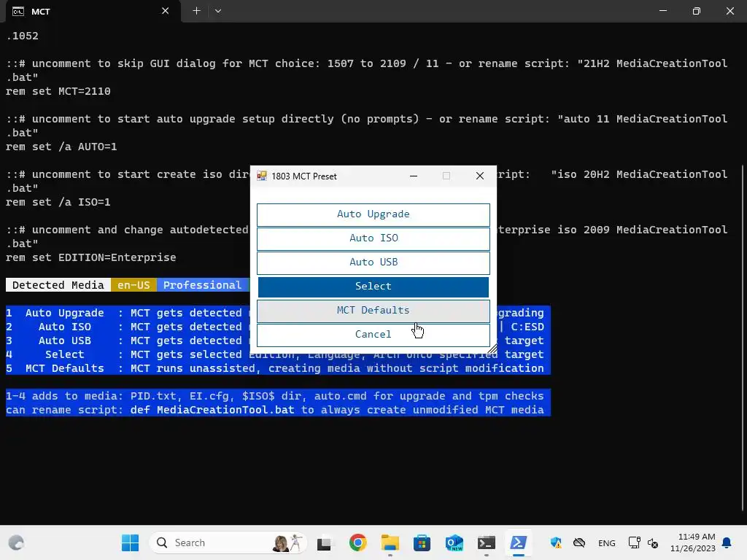Click the 'rem set /a AUTO=1' line
The image size is (747, 560).
[x=61, y=147]
